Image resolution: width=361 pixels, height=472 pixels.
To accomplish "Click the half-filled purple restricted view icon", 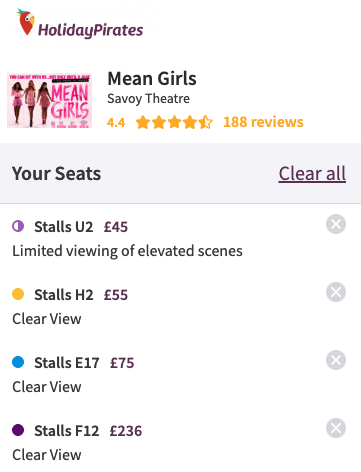I will pos(18,226).
